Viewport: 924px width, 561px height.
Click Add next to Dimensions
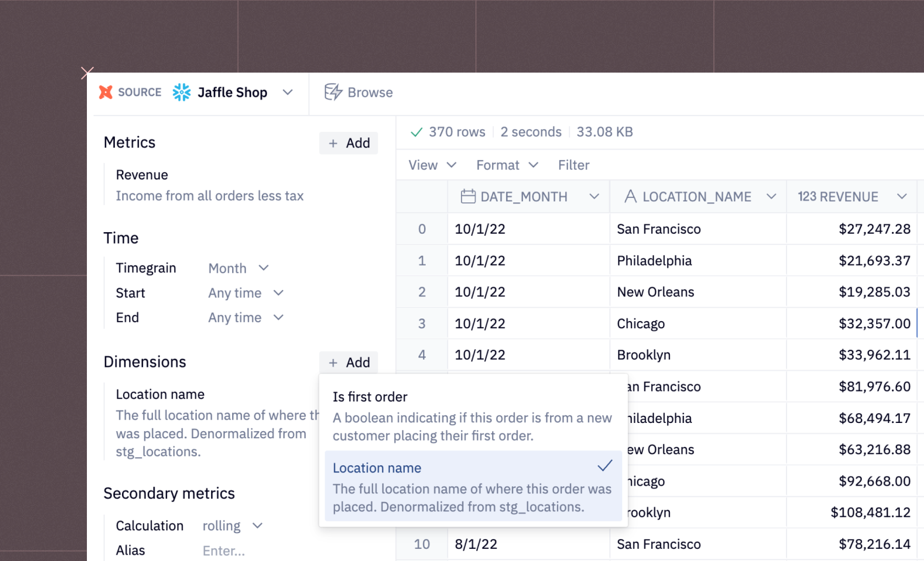coord(349,362)
